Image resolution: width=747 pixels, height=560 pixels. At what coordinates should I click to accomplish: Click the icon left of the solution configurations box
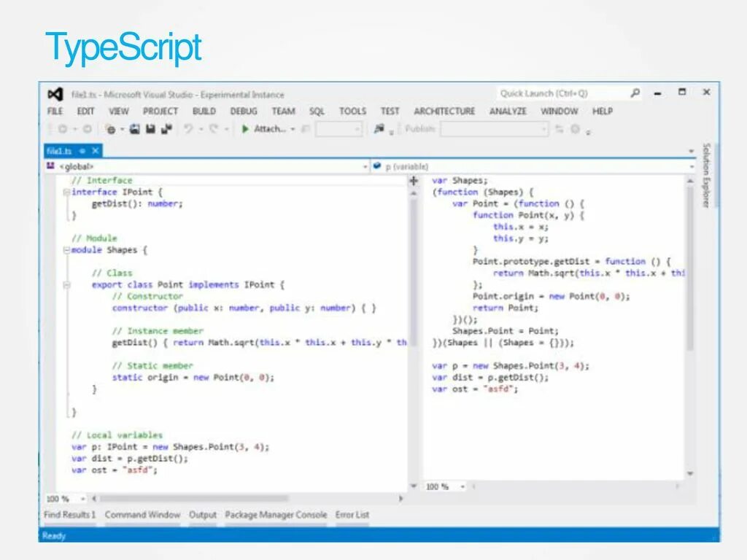(x=306, y=129)
